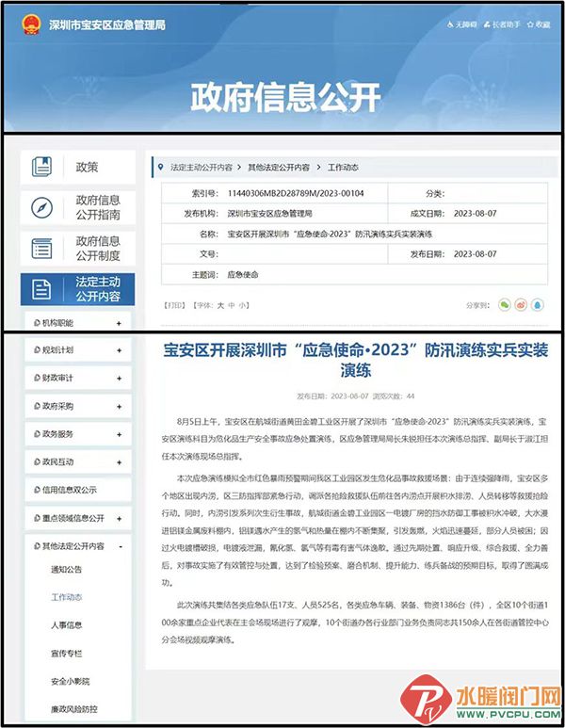Click the 收藏 favorite star
The image size is (565, 728).
pyautogui.click(x=539, y=24)
